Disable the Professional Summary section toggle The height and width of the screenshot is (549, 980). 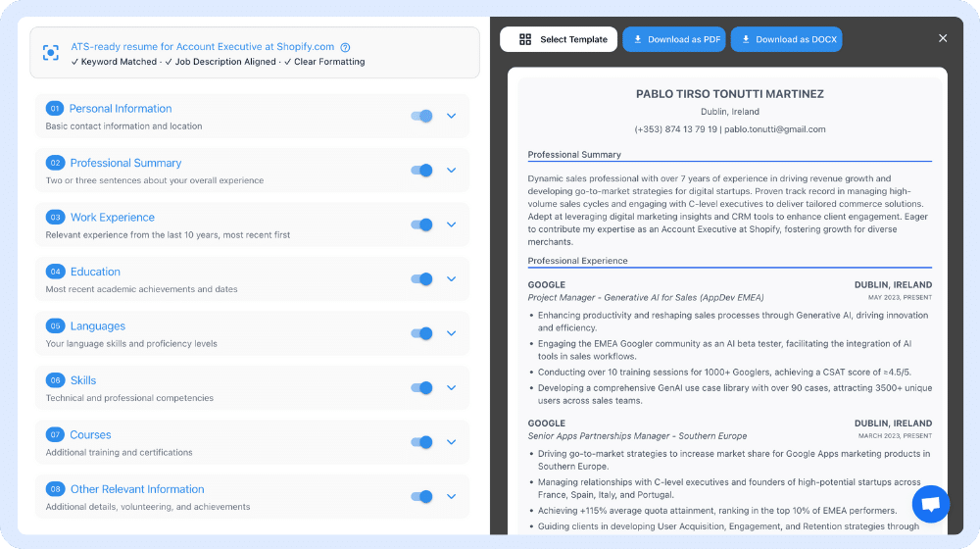pos(422,171)
